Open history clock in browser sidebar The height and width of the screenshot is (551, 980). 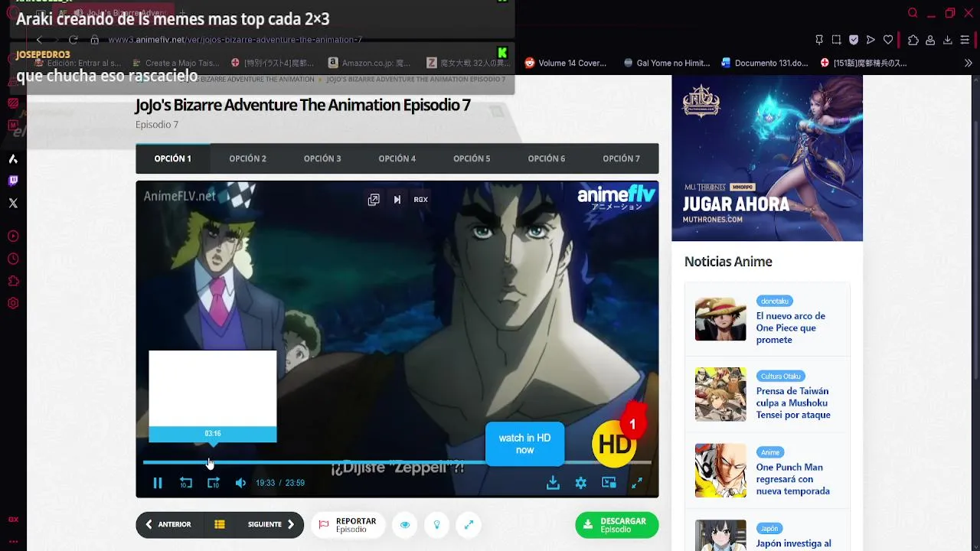(13, 259)
